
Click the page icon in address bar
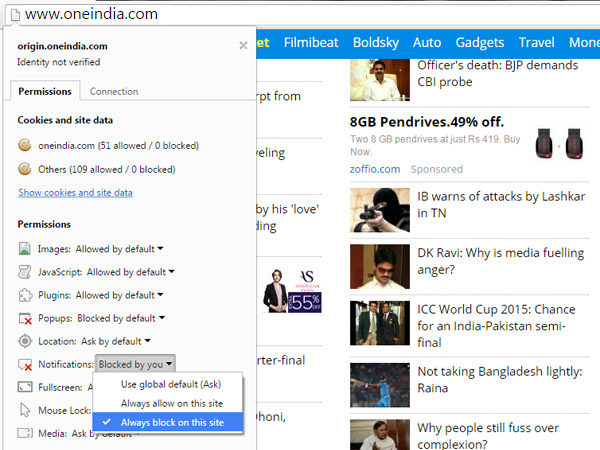tap(11, 14)
